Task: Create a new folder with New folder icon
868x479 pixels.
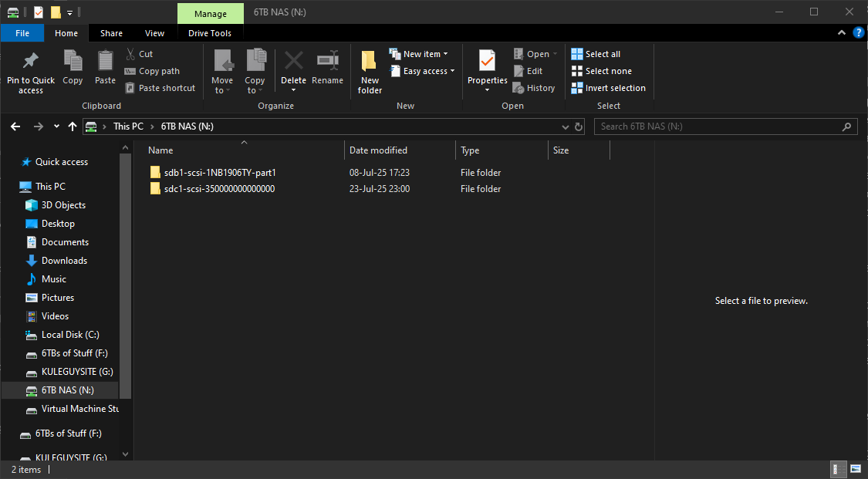Action: [370, 62]
